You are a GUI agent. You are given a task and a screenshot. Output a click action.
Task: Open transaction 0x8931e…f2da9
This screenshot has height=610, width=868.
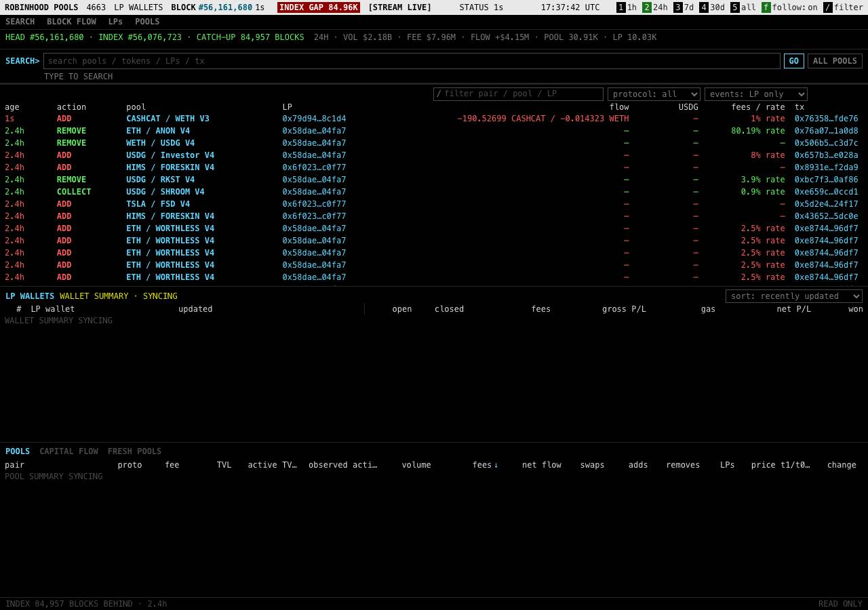tap(826, 167)
